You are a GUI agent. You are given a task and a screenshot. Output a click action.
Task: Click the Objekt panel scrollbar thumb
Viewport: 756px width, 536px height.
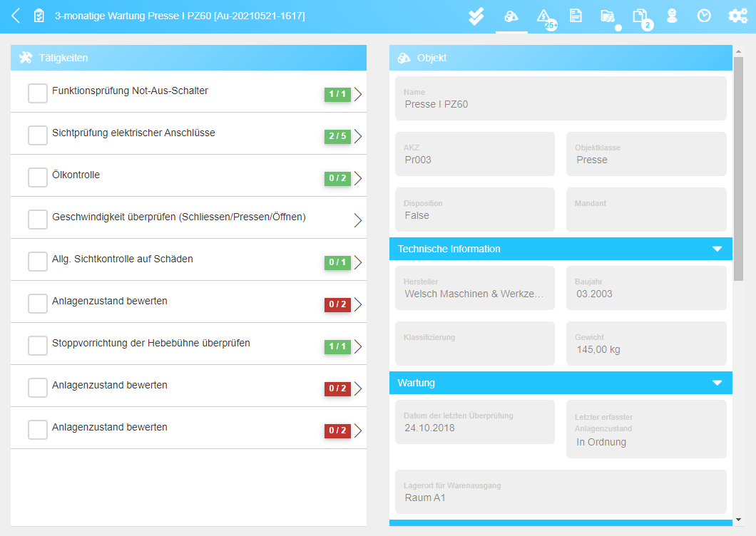[738, 169]
